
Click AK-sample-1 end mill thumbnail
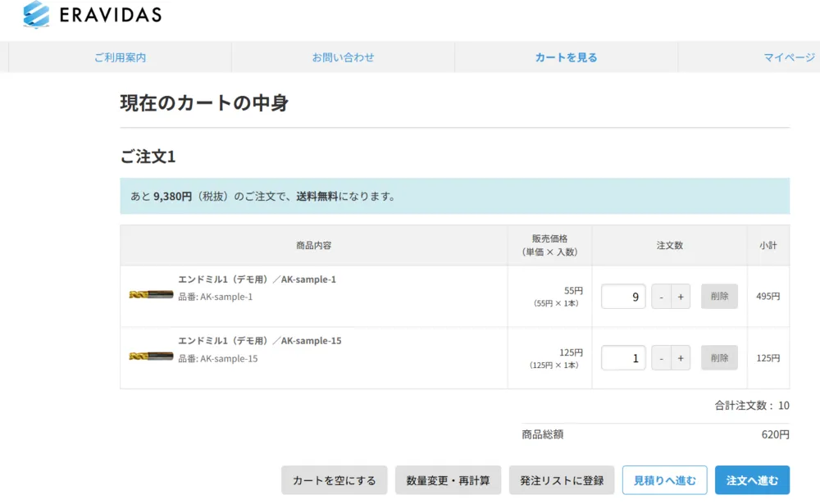[151, 295]
